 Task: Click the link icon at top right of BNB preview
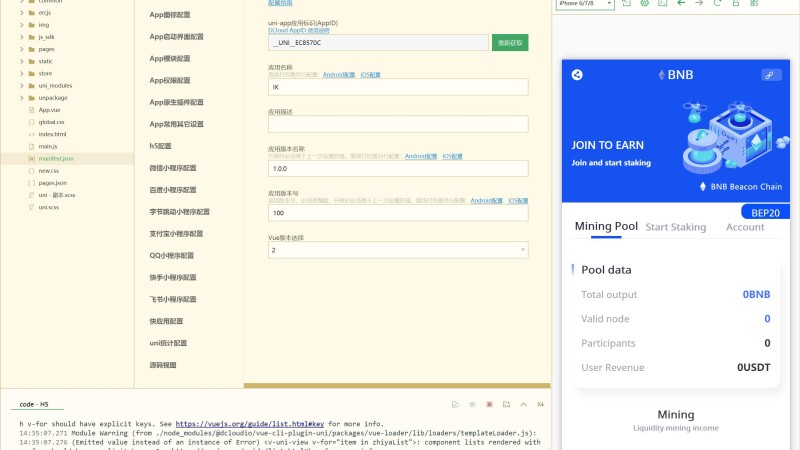[x=770, y=75]
